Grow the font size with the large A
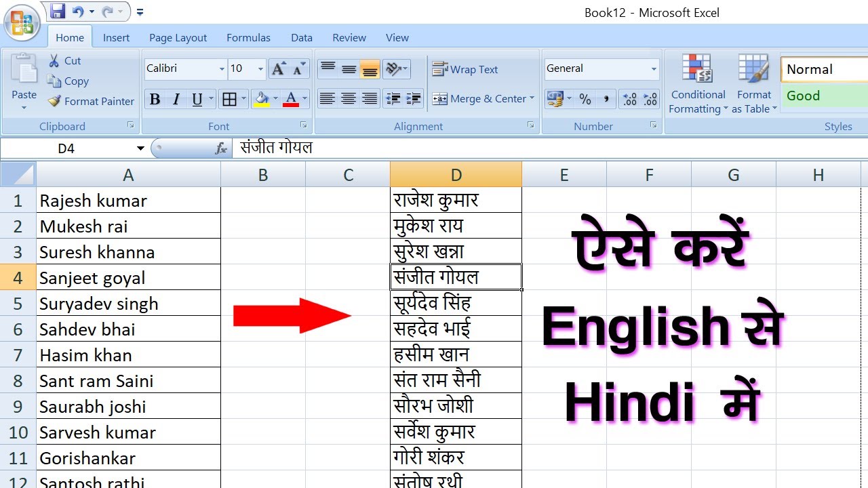 278,68
